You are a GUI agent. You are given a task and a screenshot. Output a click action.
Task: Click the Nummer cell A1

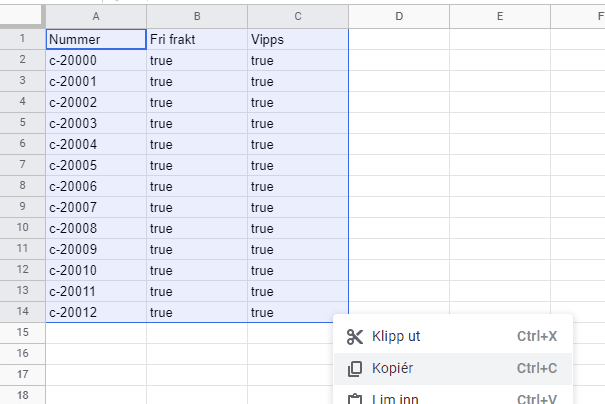click(96, 39)
